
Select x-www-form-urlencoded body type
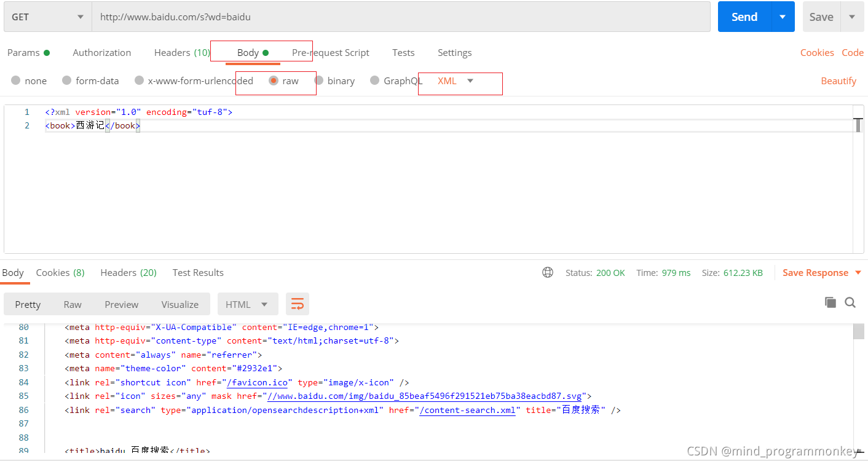194,81
